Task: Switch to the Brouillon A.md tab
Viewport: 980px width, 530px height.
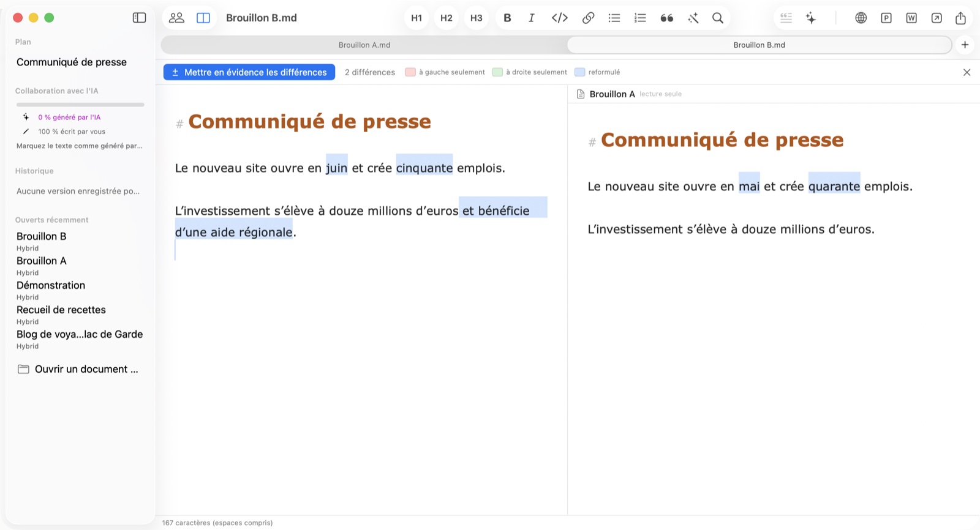Action: click(364, 45)
